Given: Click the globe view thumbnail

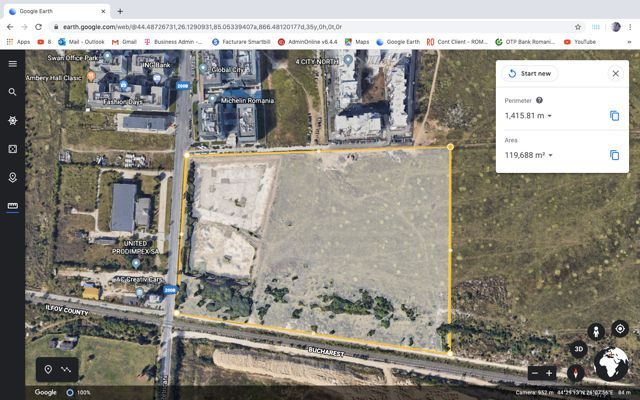Looking at the screenshot, I should (x=611, y=365).
